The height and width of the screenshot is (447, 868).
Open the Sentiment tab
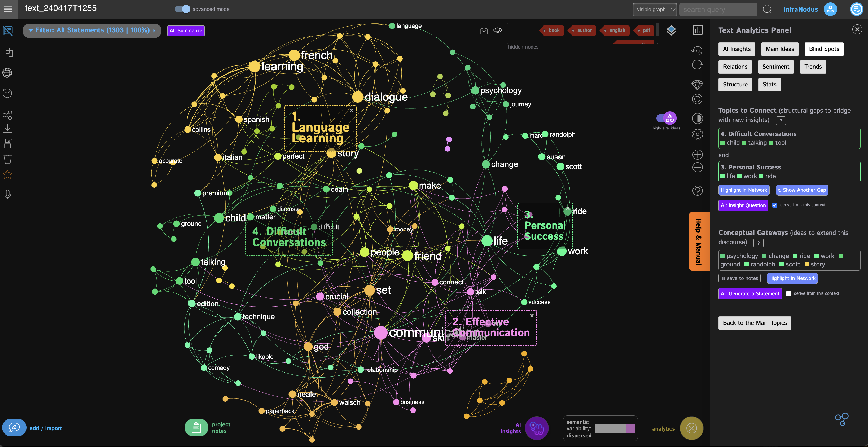tap(776, 67)
